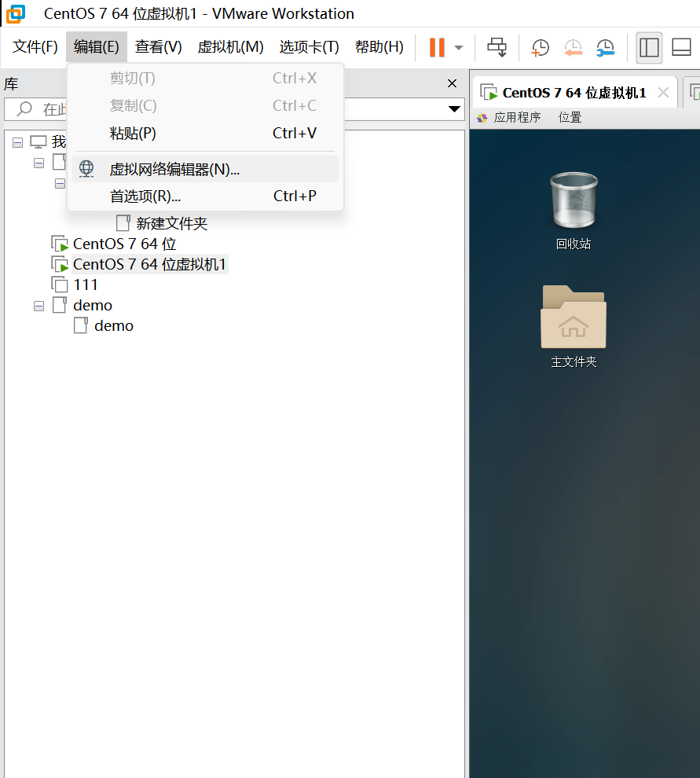This screenshot has height=778, width=700.
Task: Open the 查看(V) menu
Action: pos(158,46)
